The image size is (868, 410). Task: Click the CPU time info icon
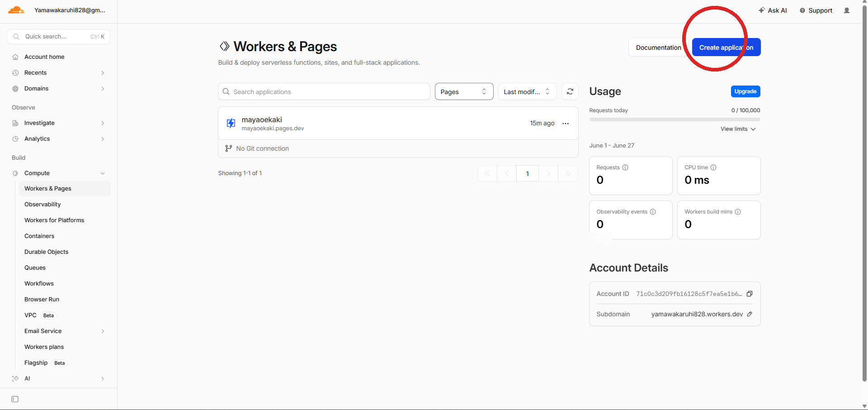pos(713,167)
